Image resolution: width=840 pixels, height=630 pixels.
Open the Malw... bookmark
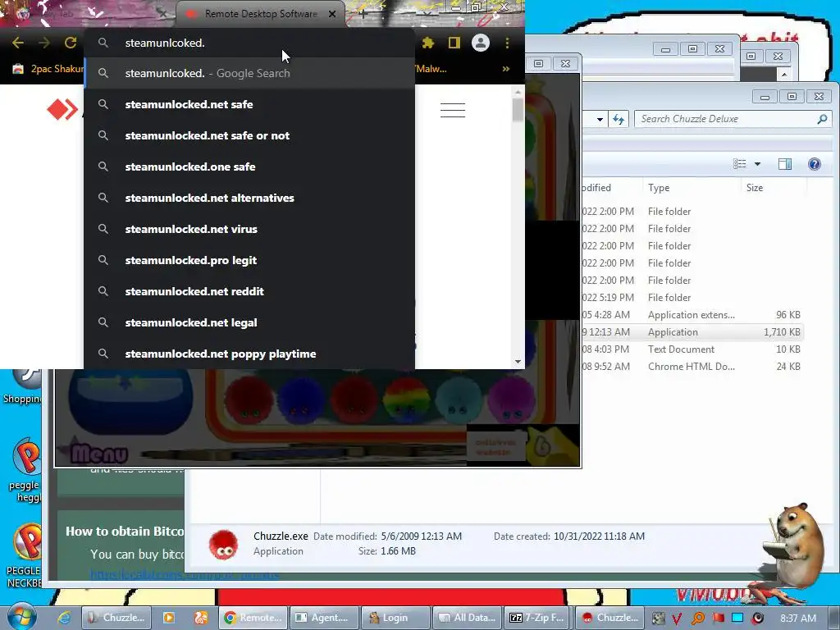point(431,69)
